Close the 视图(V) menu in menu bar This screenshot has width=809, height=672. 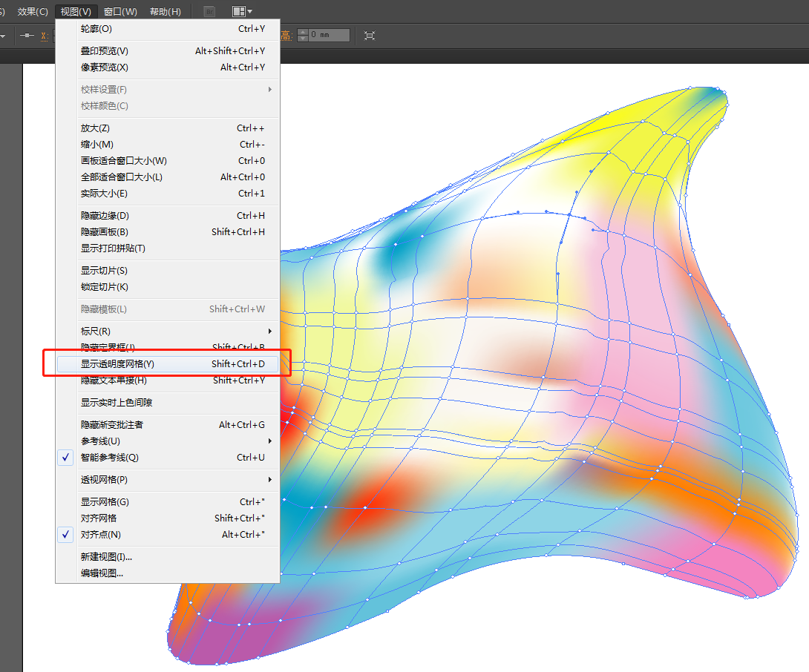[76, 11]
